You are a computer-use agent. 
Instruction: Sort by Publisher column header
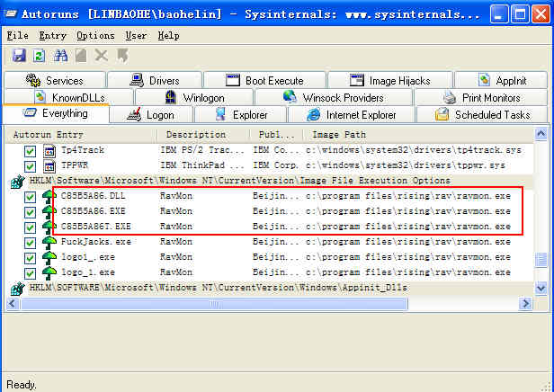point(276,135)
